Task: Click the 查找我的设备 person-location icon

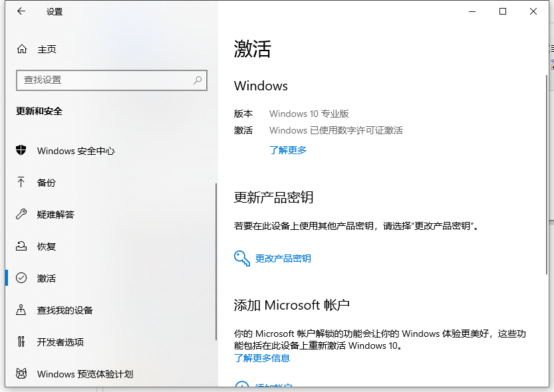Action: pos(21,310)
